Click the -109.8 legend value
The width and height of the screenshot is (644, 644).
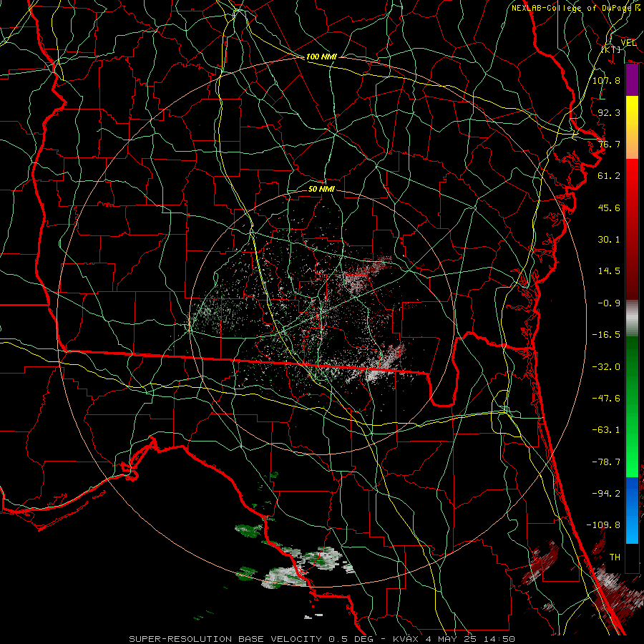(603, 525)
